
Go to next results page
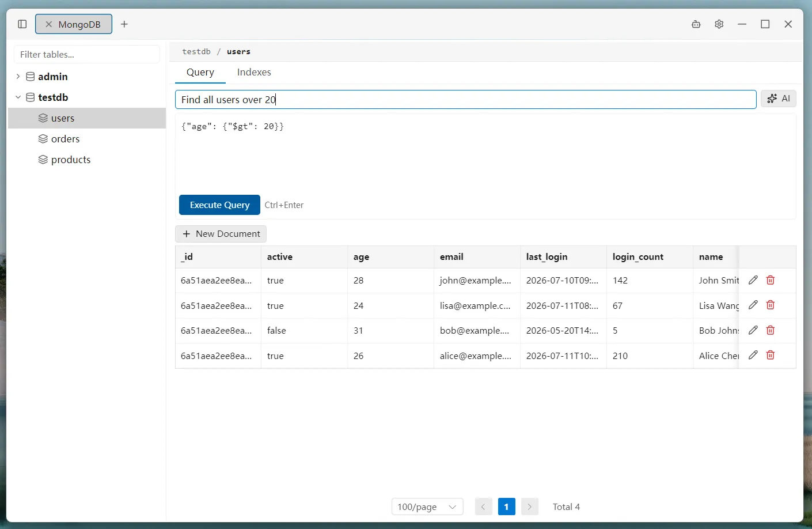tap(530, 507)
